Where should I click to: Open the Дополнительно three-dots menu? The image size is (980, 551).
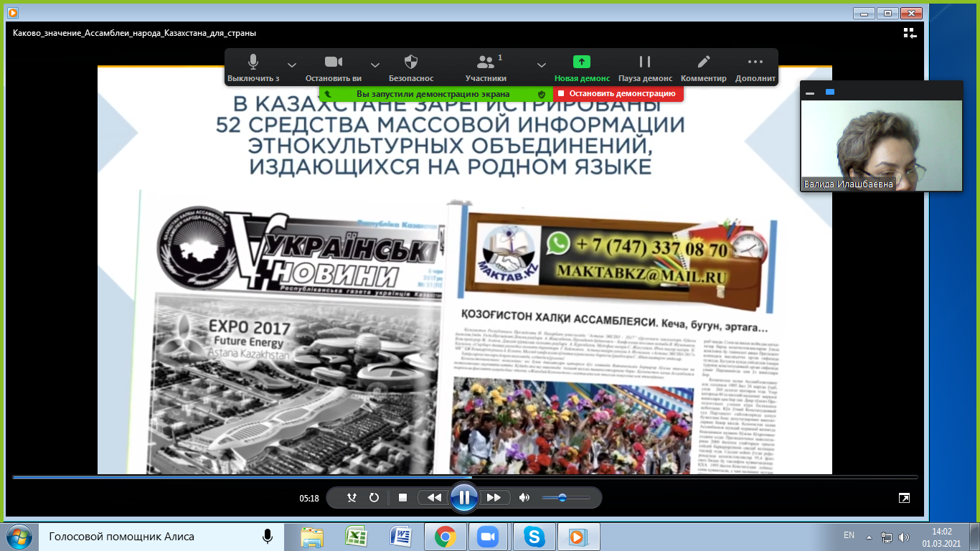755,68
